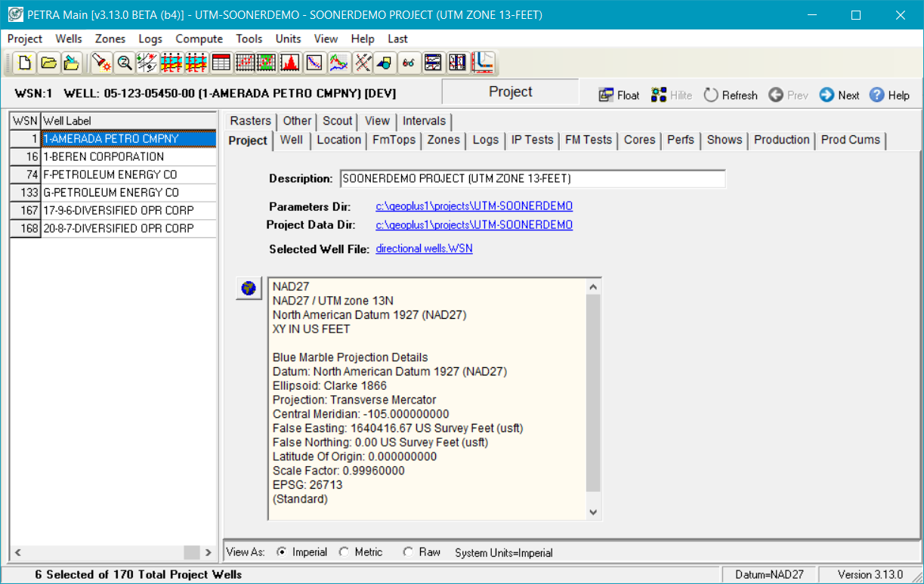This screenshot has height=584, width=924.
Task: Open the Compute menu
Action: pos(199,39)
